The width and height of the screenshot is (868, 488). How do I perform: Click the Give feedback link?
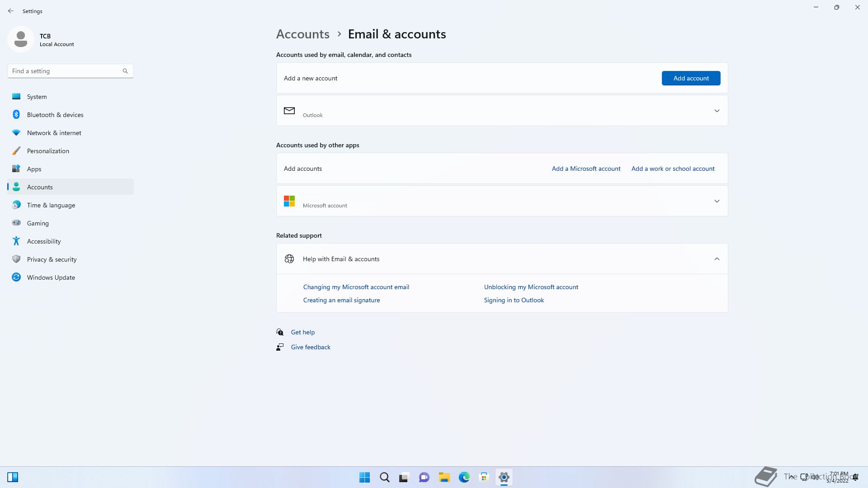tap(311, 347)
